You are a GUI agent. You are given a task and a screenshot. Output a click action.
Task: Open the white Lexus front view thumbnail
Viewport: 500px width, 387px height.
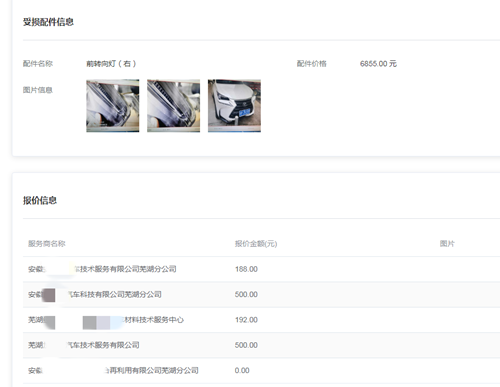pyautogui.click(x=234, y=106)
